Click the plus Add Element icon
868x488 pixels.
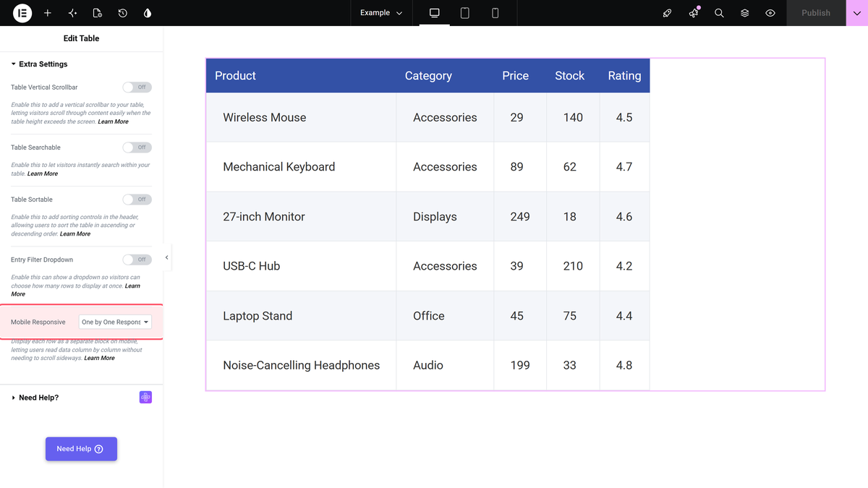[48, 13]
